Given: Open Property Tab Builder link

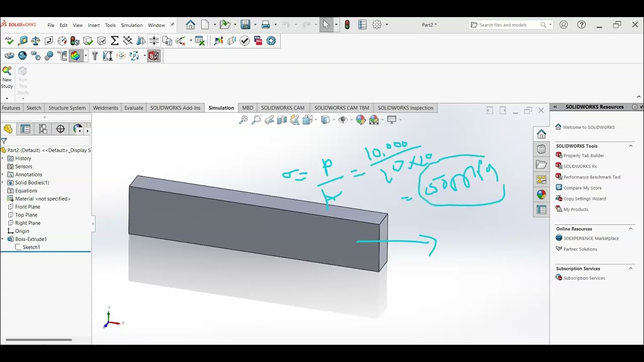Looking at the screenshot, I should tap(584, 155).
